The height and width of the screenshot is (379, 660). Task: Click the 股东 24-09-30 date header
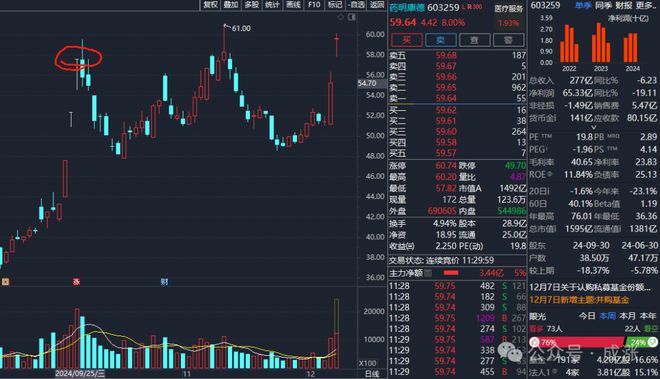click(591, 245)
